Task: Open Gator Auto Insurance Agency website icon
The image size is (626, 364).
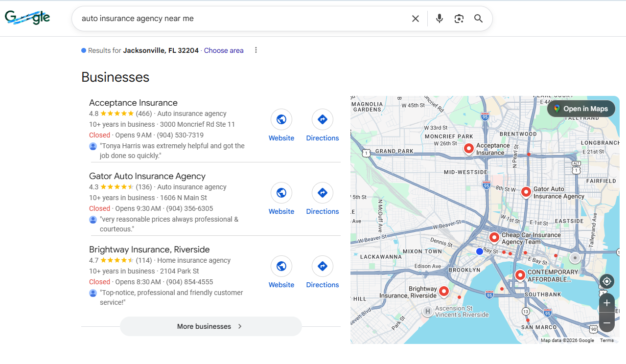Action: click(x=281, y=193)
